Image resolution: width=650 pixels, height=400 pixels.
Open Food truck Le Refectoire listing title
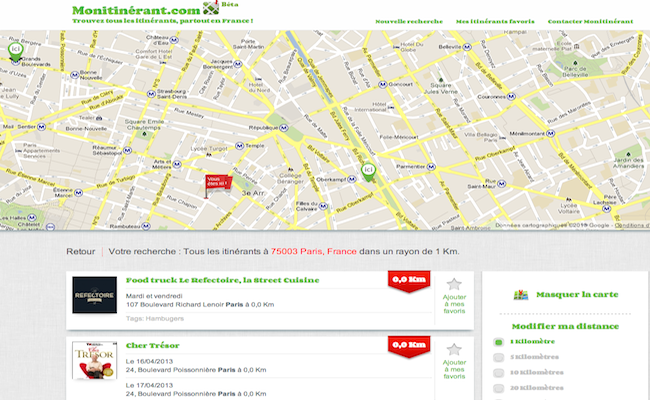[223, 280]
